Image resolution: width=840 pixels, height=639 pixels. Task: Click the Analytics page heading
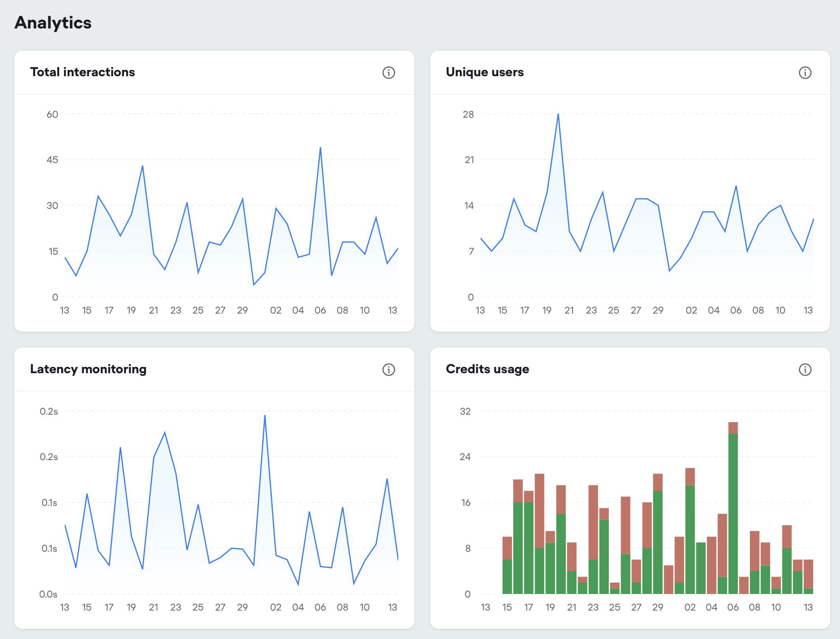tap(53, 23)
